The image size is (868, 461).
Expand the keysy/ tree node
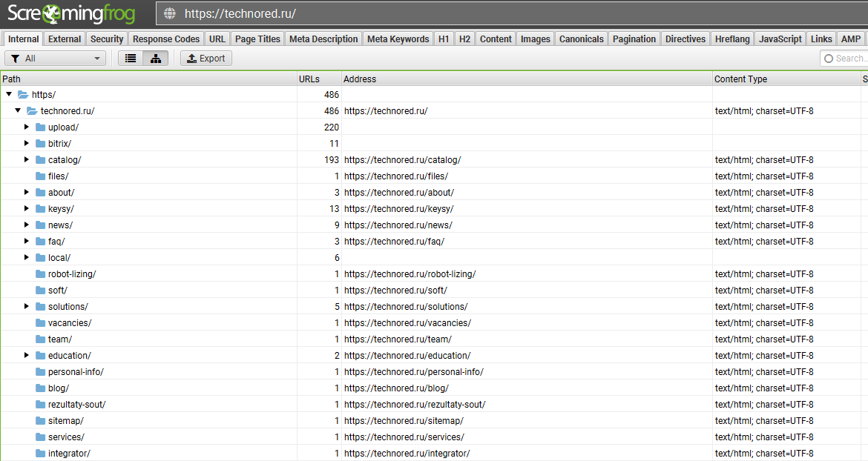coord(27,209)
